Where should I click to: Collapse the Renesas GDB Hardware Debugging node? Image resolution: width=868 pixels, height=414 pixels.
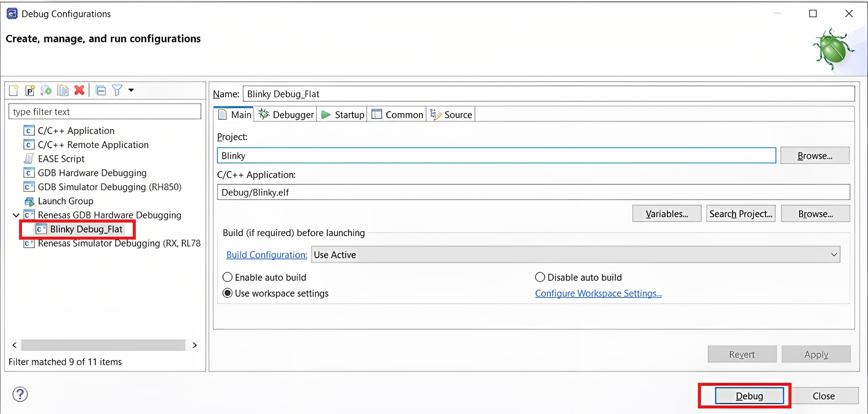point(16,215)
